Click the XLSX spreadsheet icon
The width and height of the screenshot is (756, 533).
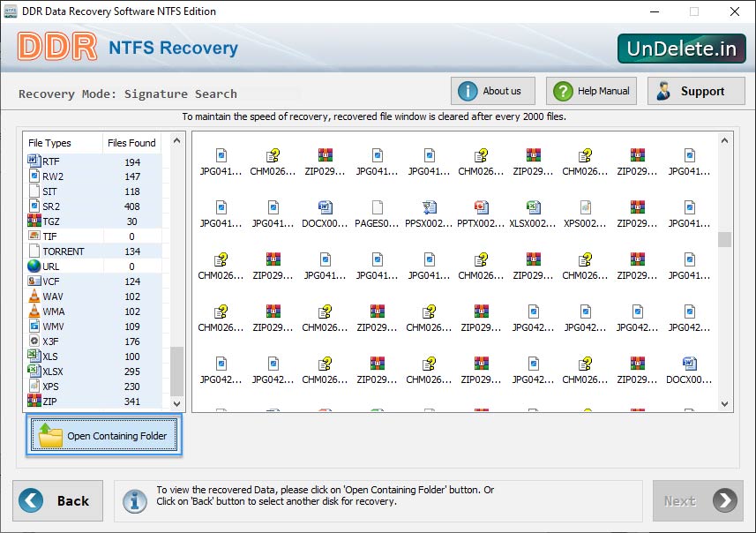click(34, 371)
